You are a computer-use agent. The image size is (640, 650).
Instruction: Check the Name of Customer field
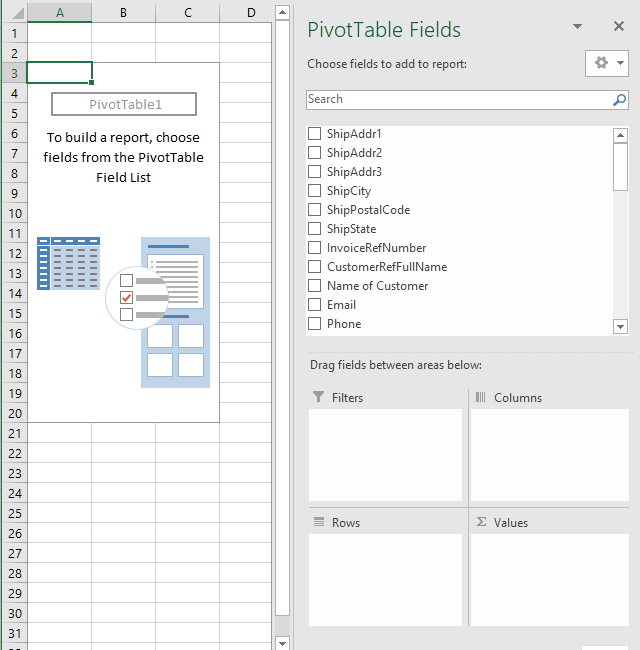314,286
